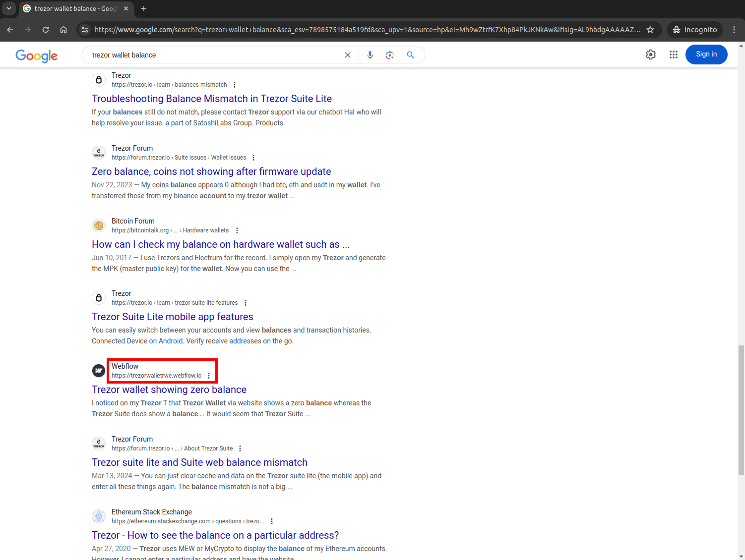
Task: Open Trezor Suite Lite mobile app features
Action: coord(173,317)
